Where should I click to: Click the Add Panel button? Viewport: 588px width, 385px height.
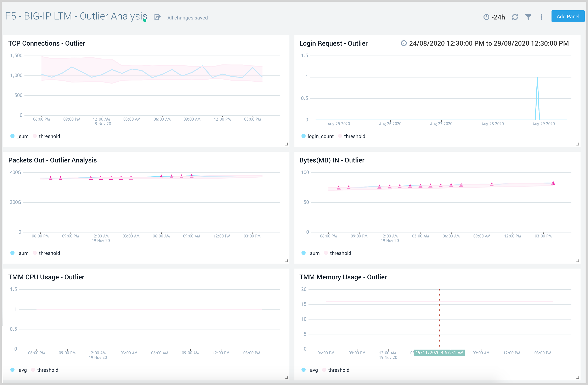pyautogui.click(x=567, y=16)
